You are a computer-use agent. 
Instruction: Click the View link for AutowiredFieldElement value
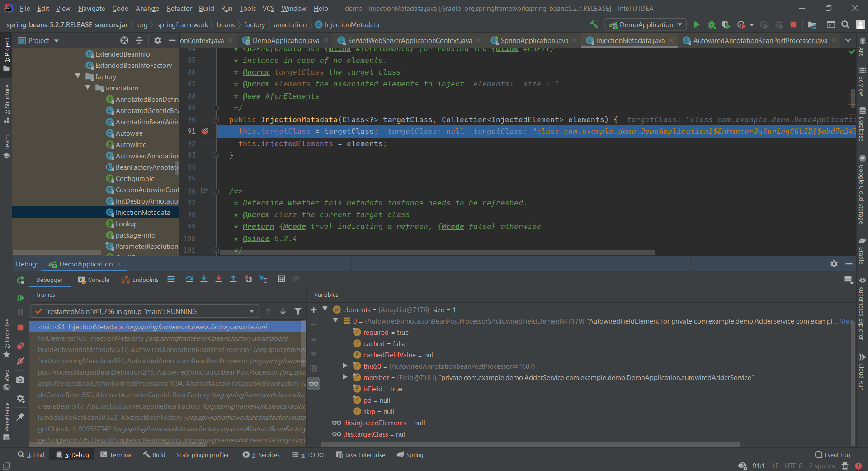pos(847,321)
